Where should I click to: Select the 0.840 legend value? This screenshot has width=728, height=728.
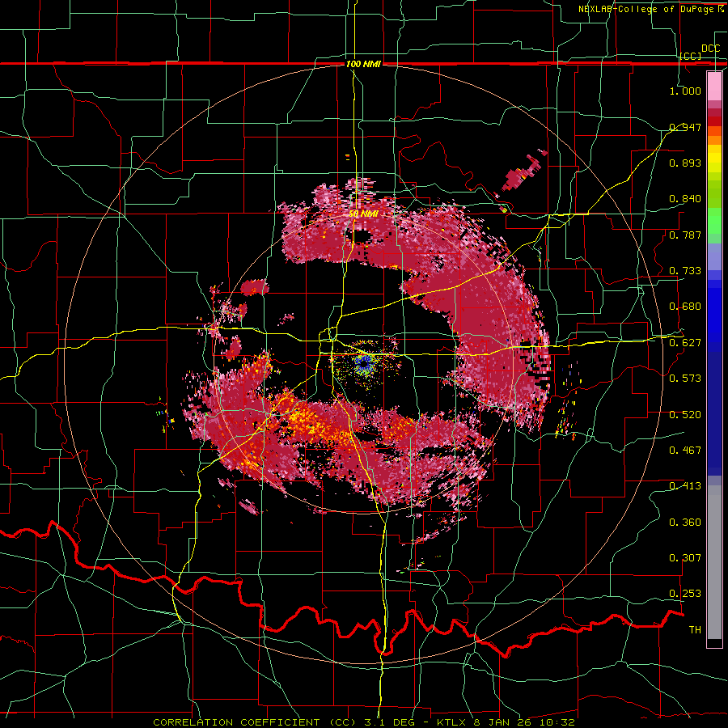[685, 199]
